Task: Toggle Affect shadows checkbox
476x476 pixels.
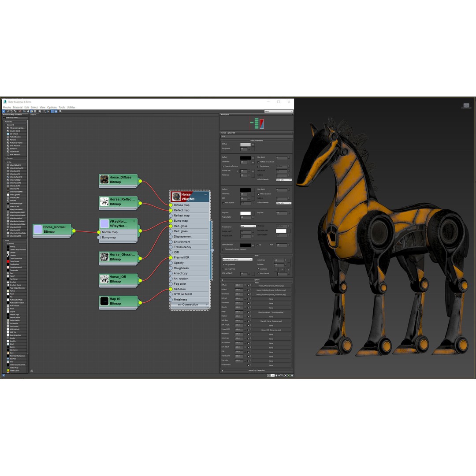Action: coord(258,194)
